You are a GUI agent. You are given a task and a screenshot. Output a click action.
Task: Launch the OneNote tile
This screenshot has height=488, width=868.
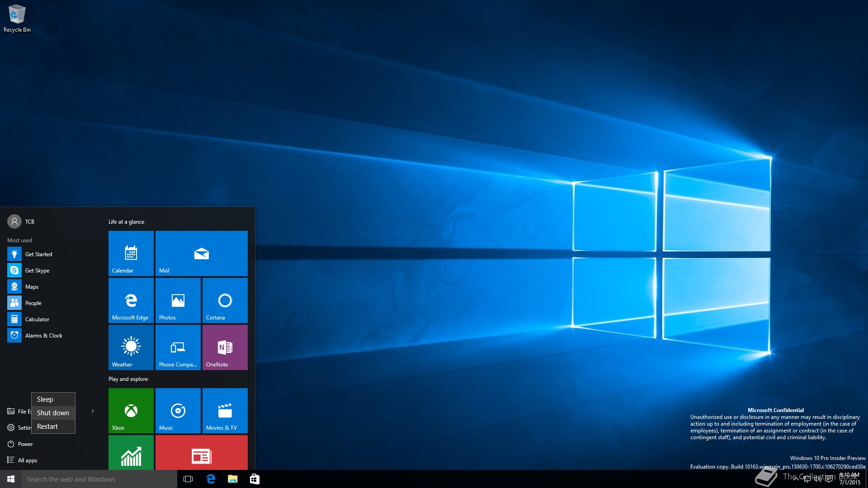[225, 347]
